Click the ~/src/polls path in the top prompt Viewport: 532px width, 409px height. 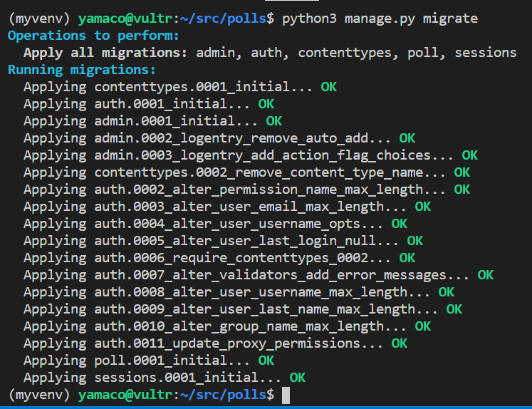pos(223,19)
